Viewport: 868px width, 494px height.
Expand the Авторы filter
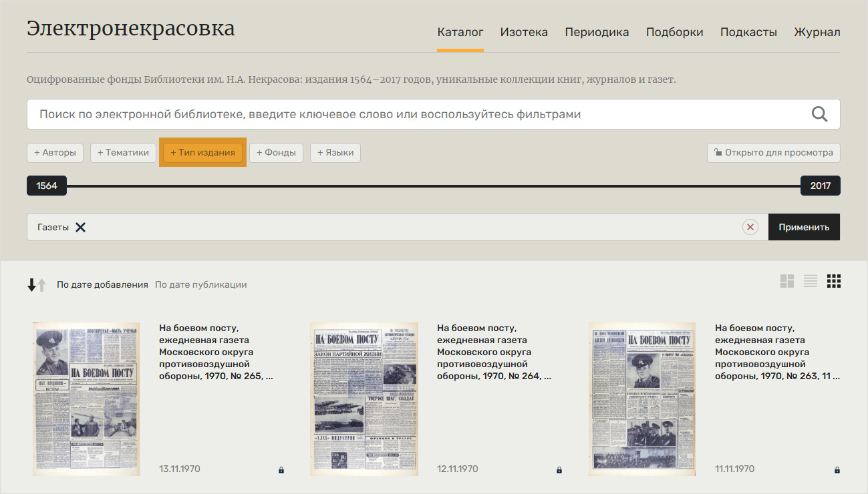55,153
